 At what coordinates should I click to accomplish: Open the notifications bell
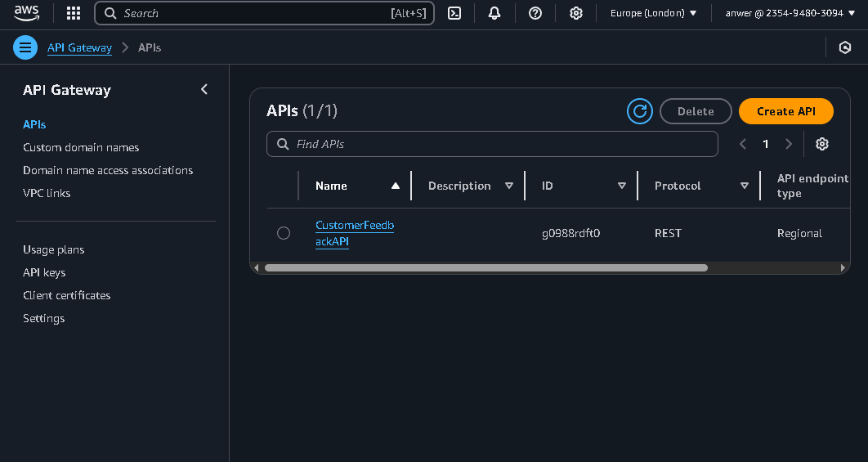coord(494,13)
